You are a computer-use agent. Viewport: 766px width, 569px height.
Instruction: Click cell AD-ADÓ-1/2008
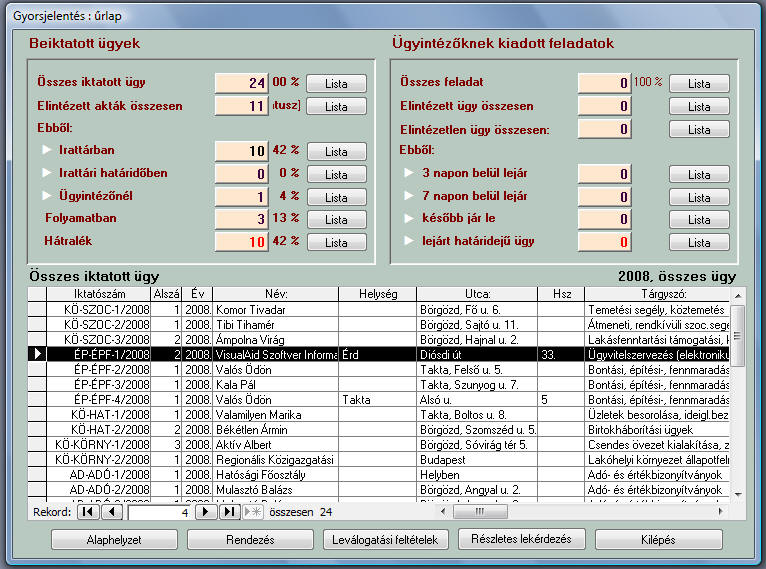pyautogui.click(x=99, y=474)
